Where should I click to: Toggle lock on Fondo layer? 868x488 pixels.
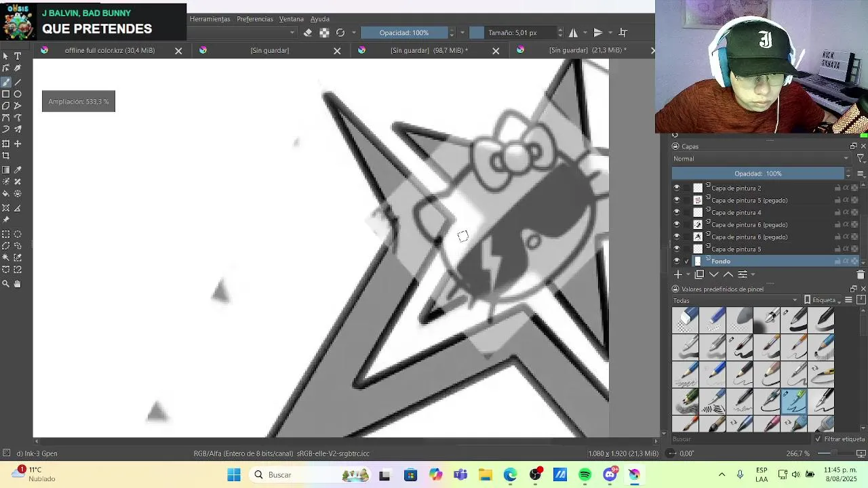pyautogui.click(x=837, y=262)
